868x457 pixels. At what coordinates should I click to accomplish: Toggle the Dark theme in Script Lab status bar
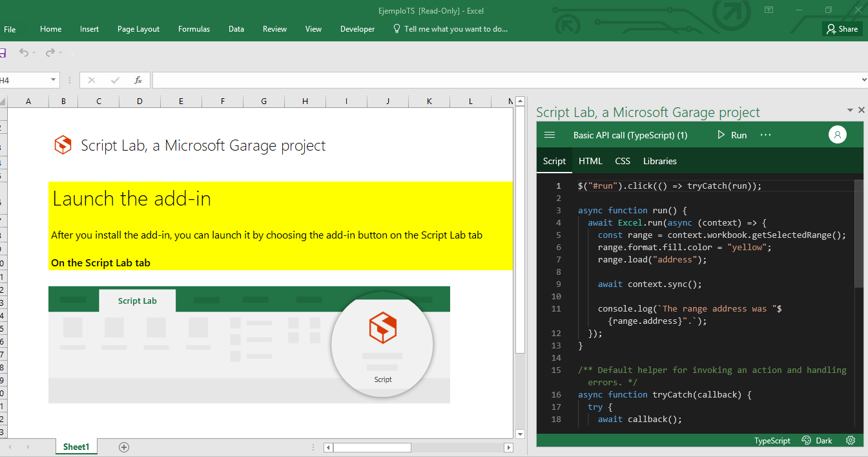point(816,440)
